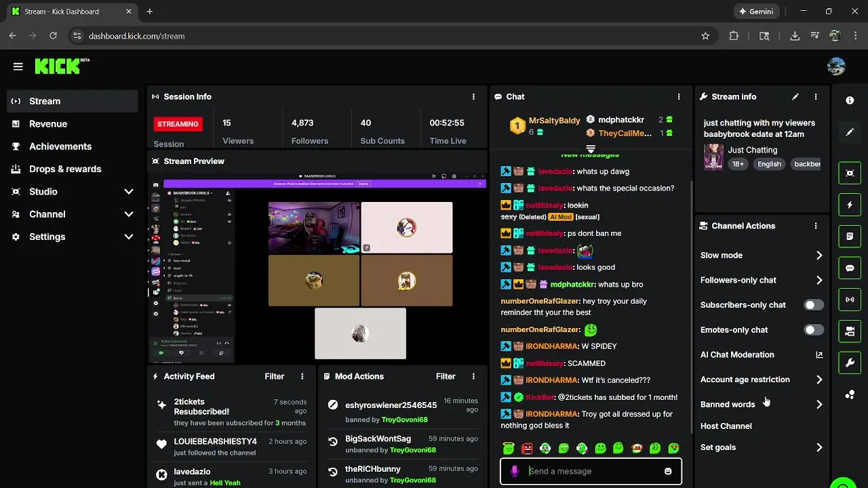The image size is (868, 488).
Task: Open Activity Feed three-dot menu
Action: point(302,376)
